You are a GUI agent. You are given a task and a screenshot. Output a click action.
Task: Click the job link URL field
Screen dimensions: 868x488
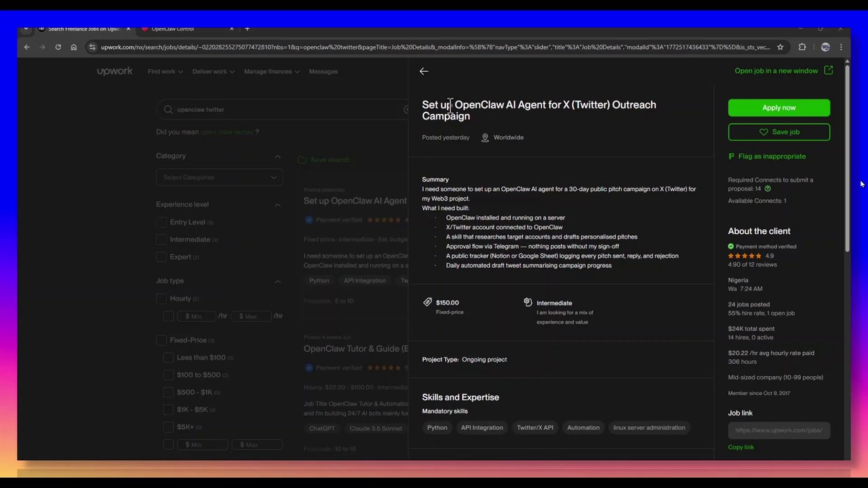[x=778, y=430]
